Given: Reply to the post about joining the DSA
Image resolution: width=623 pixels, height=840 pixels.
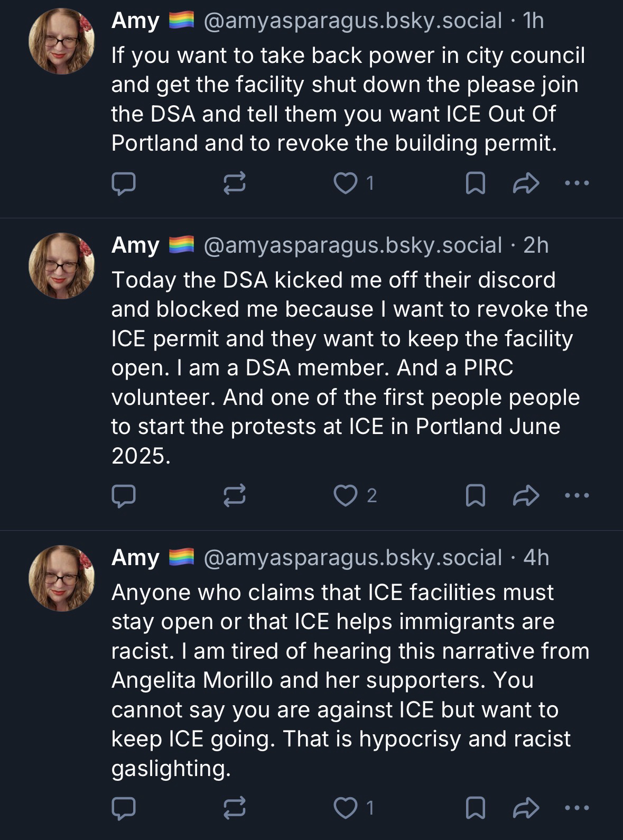Looking at the screenshot, I should pos(124,183).
